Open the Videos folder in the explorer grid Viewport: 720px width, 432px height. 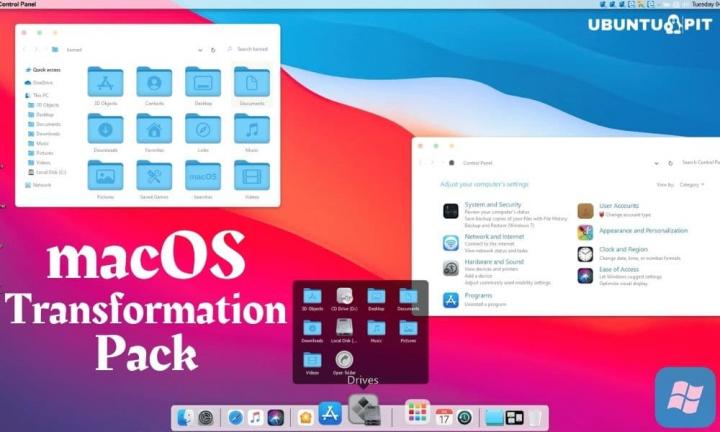pos(252,176)
